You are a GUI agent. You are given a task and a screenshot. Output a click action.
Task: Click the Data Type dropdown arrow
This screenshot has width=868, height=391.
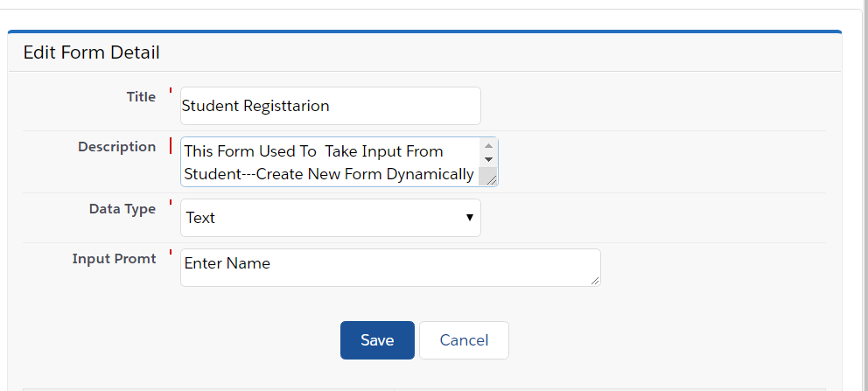tap(469, 218)
